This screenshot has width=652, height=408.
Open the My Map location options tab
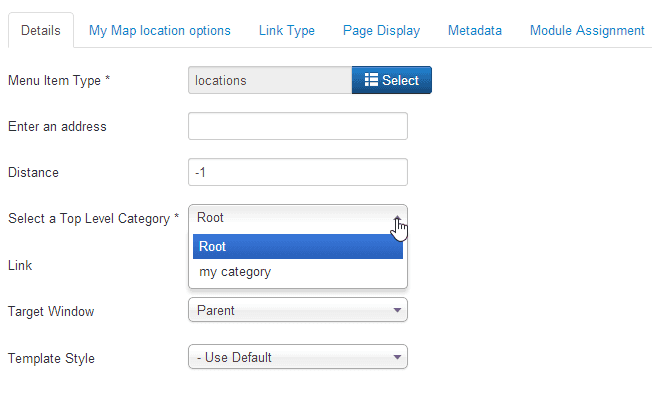160,31
